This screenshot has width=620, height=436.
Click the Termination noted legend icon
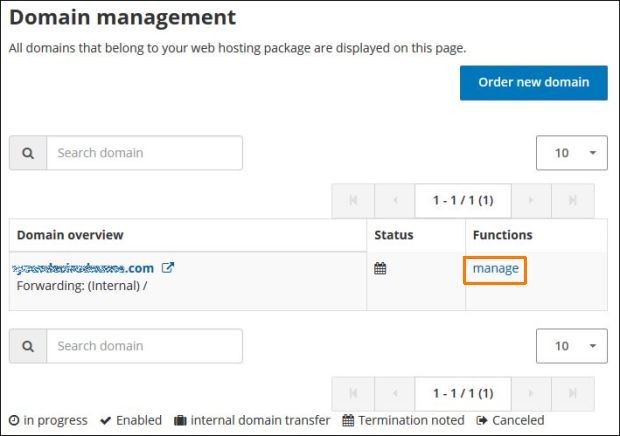348,421
